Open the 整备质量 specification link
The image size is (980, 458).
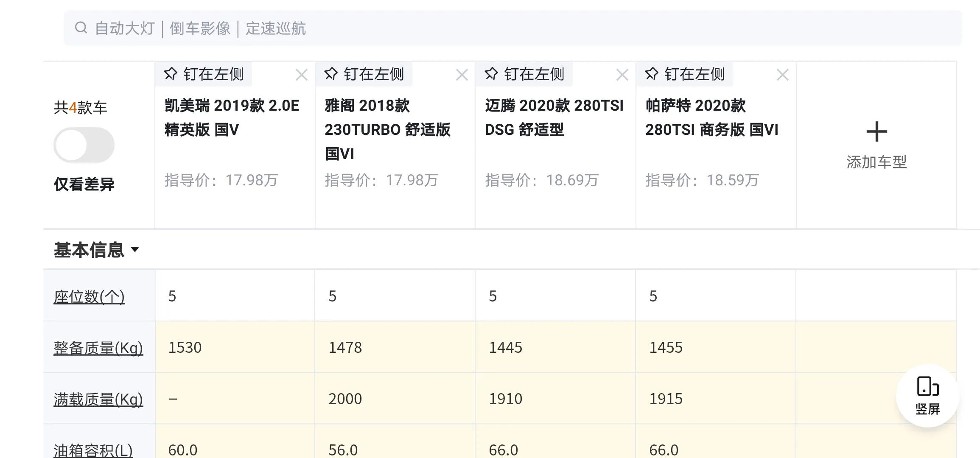(98, 347)
